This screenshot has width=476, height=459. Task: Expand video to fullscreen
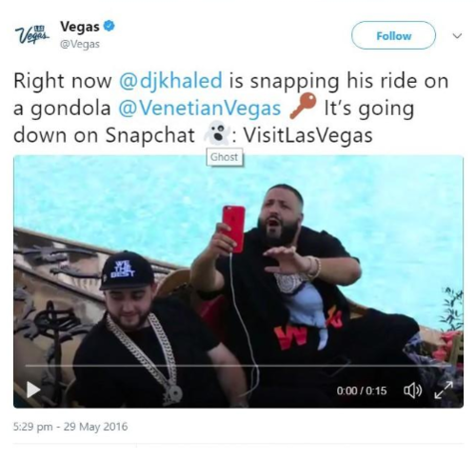(x=444, y=390)
